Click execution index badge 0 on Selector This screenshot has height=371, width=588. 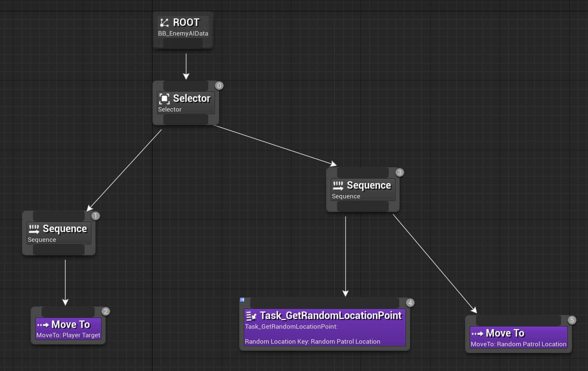coord(219,85)
